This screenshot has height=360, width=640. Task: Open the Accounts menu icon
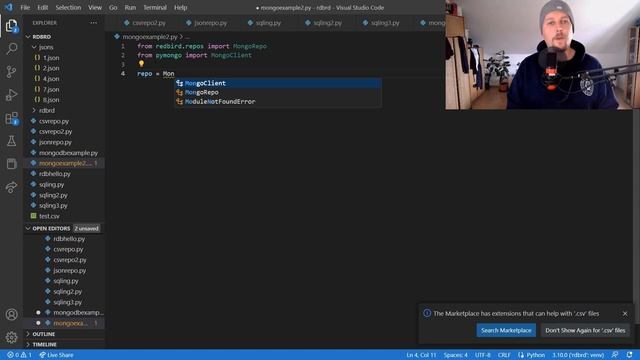pyautogui.click(x=11, y=314)
